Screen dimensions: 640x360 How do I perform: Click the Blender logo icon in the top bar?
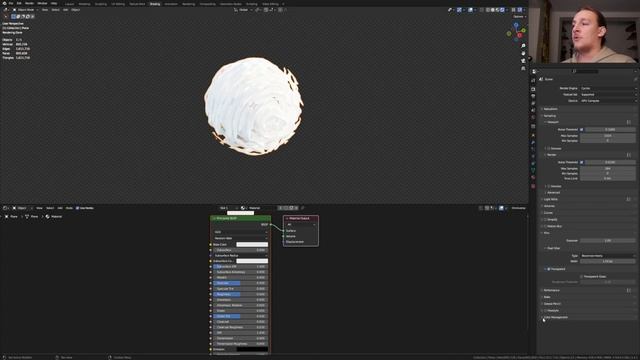tap(5, 3)
